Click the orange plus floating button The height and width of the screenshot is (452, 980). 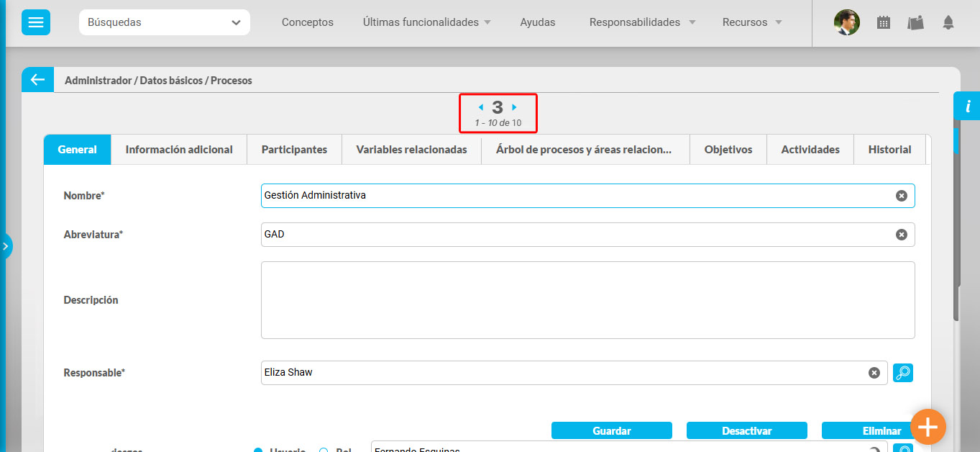(928, 427)
